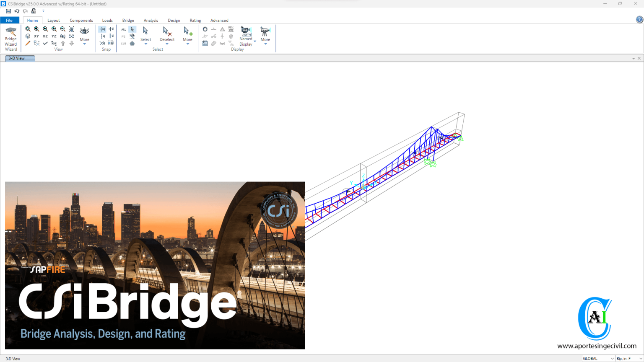Viewport: 644px width, 362px height.
Task: Zoom in one step with plus magnifier
Action: coord(54,29)
